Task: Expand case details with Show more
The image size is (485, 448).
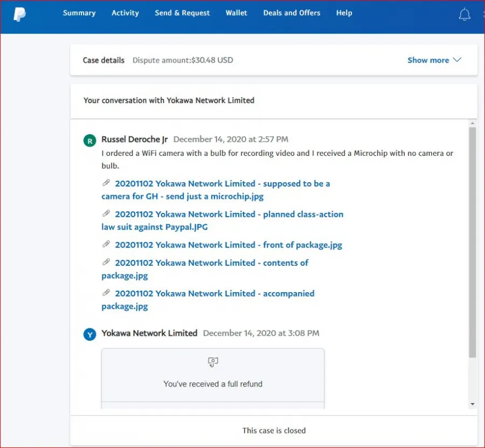Action: tap(434, 60)
